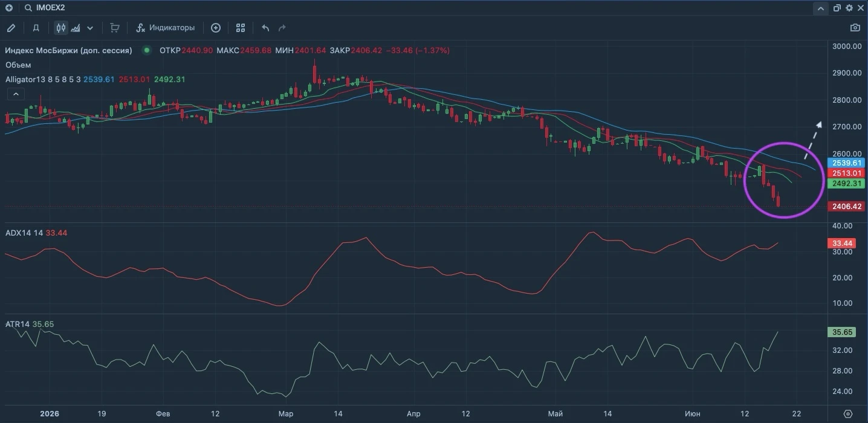Undo the last chart action
Screen dimensions: 868x423
[265, 28]
